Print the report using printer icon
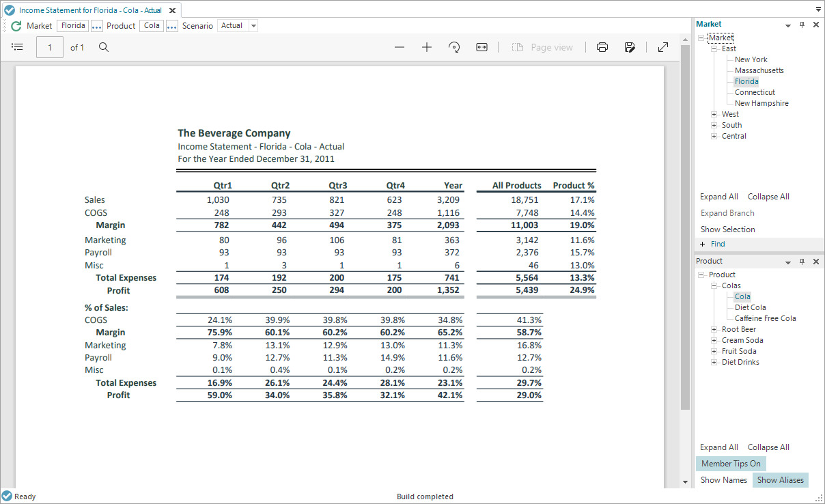The width and height of the screenshot is (825, 504). pos(602,47)
